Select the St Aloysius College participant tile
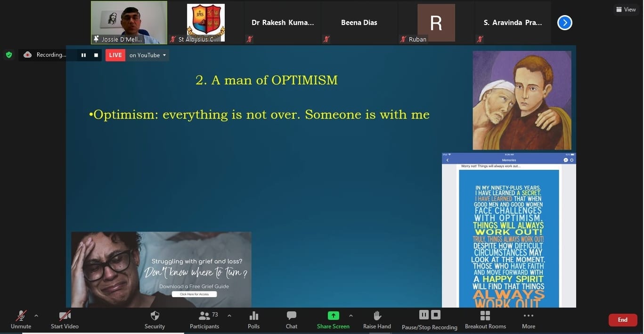Viewport: 644px width, 334px height. click(206, 23)
